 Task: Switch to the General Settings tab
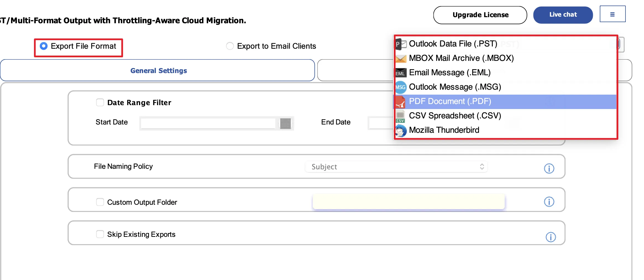tap(158, 71)
